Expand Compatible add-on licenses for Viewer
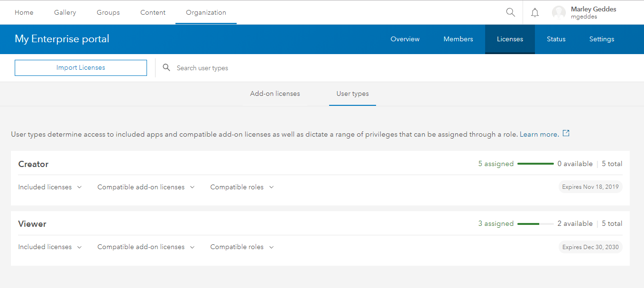Viewport: 644px width, 288px height. 145,247
